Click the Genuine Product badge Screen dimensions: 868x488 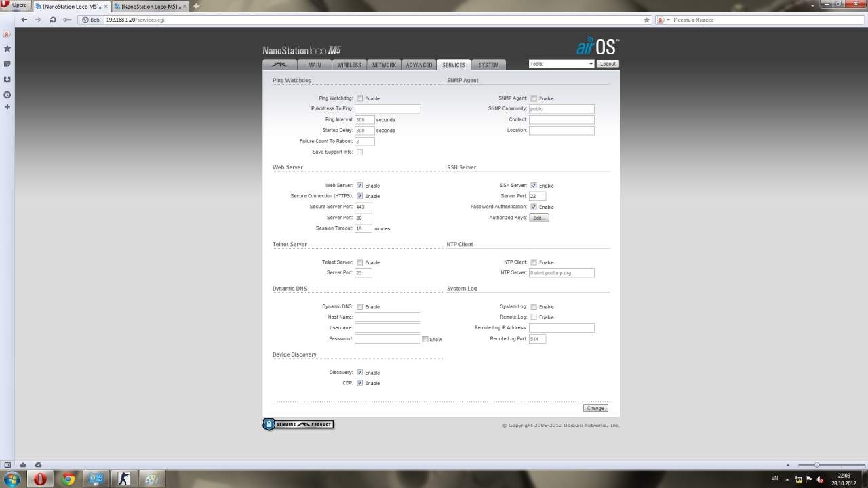298,424
